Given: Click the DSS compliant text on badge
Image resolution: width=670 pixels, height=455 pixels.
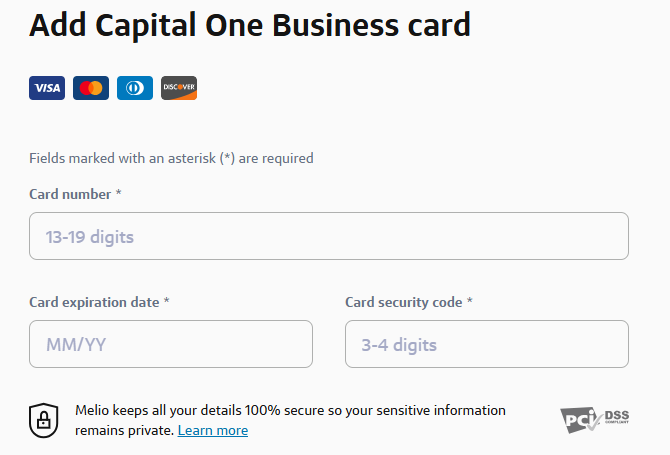Looking at the screenshot, I should tap(616, 415).
